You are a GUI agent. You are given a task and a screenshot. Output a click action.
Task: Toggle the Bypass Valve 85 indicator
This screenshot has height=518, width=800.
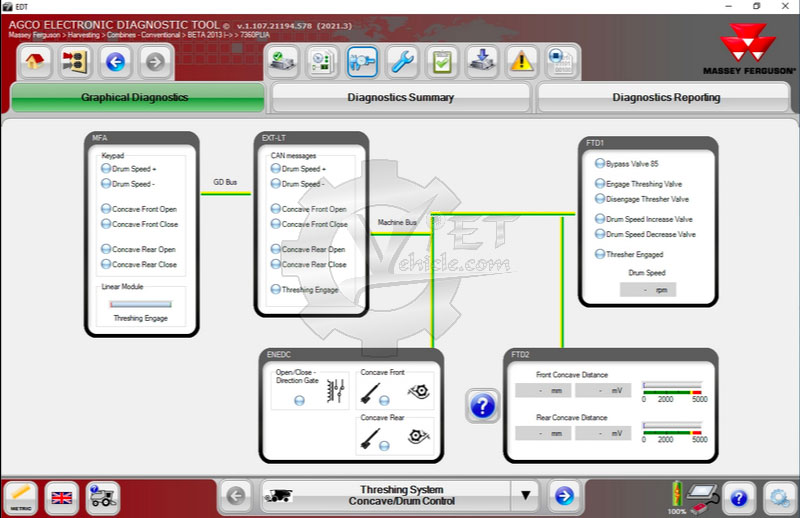click(x=599, y=163)
